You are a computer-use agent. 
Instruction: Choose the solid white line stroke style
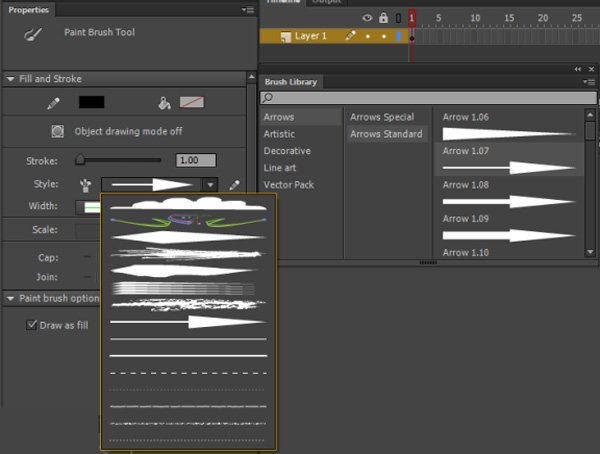(188, 356)
